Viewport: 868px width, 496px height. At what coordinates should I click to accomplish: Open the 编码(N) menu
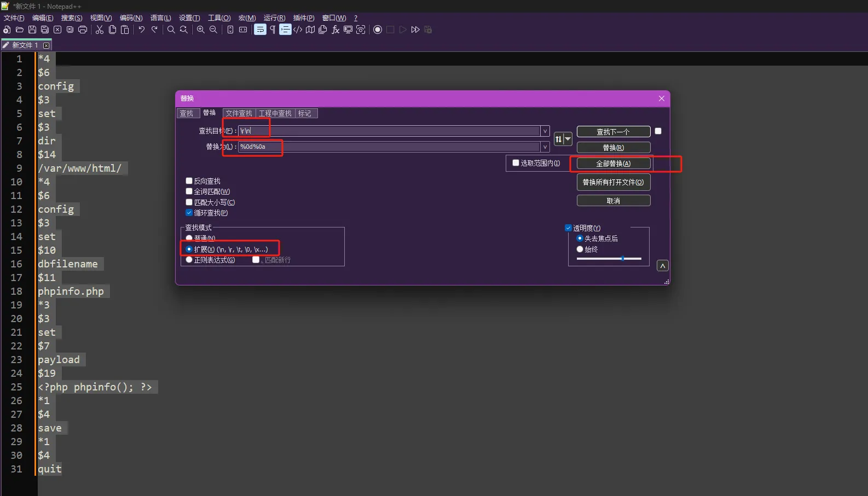[131, 18]
